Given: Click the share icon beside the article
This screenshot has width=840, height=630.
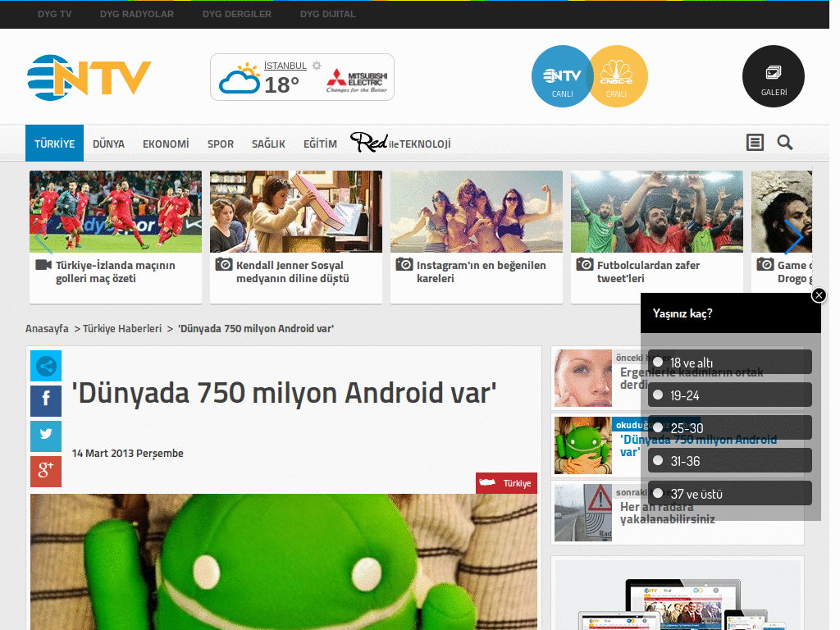Looking at the screenshot, I should [46, 366].
